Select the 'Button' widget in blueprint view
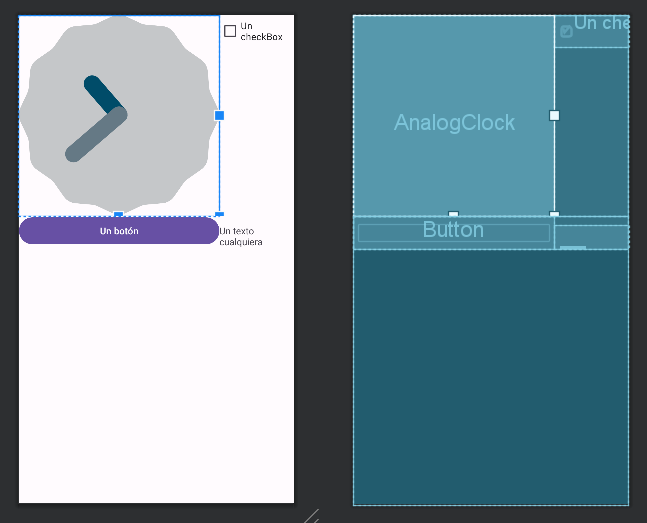The image size is (647, 523). click(453, 233)
